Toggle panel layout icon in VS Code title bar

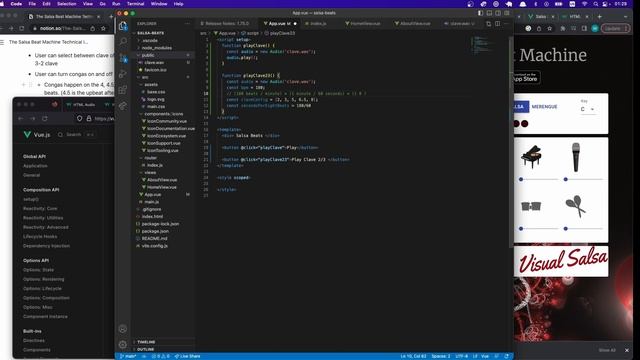[489, 13]
